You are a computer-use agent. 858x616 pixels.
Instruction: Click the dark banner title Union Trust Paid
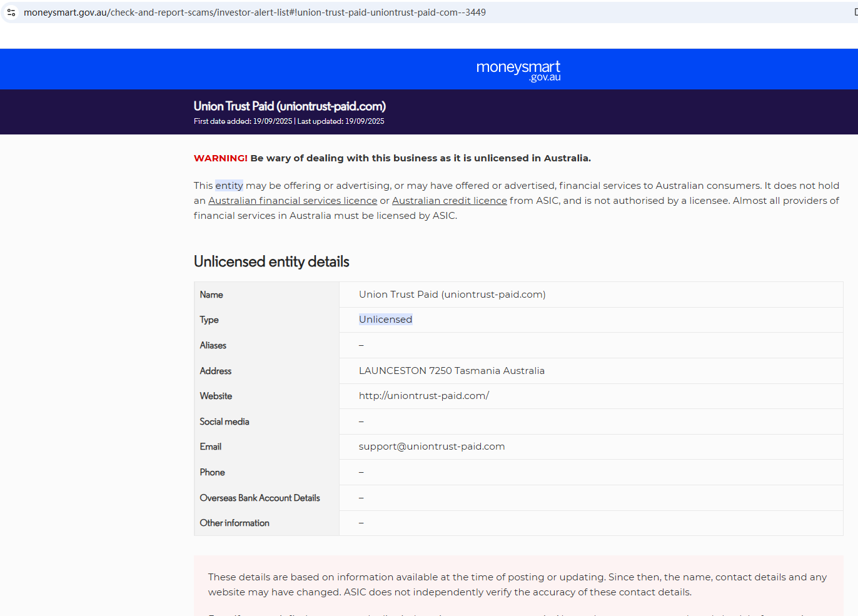290,106
